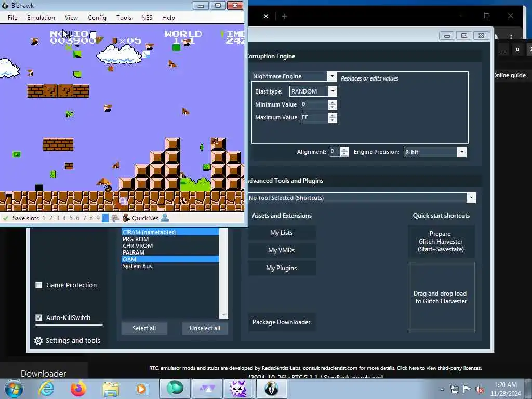Open the Blast type RANDOM dropdown
Screen dimensions: 532x399
(x=313, y=91)
